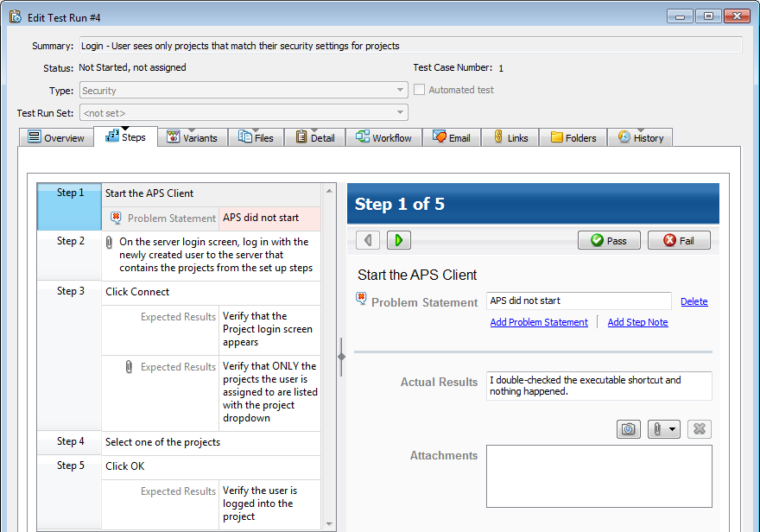This screenshot has height=532, width=760.
Task: Click in the Actual Results text field
Action: pos(598,385)
